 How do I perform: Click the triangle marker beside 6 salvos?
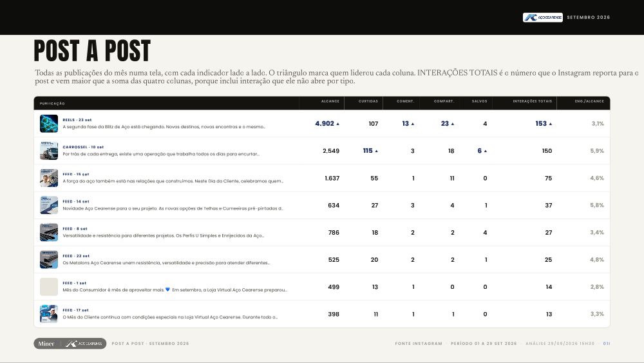click(x=485, y=151)
